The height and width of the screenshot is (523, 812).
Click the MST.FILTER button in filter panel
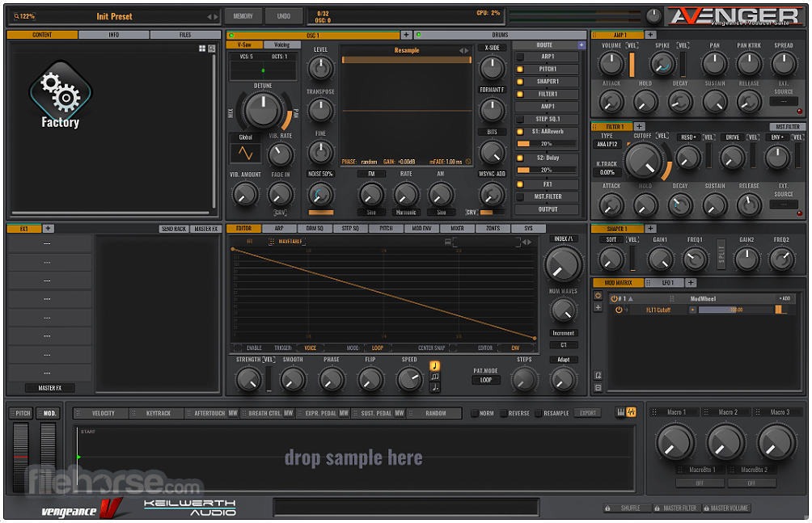787,127
